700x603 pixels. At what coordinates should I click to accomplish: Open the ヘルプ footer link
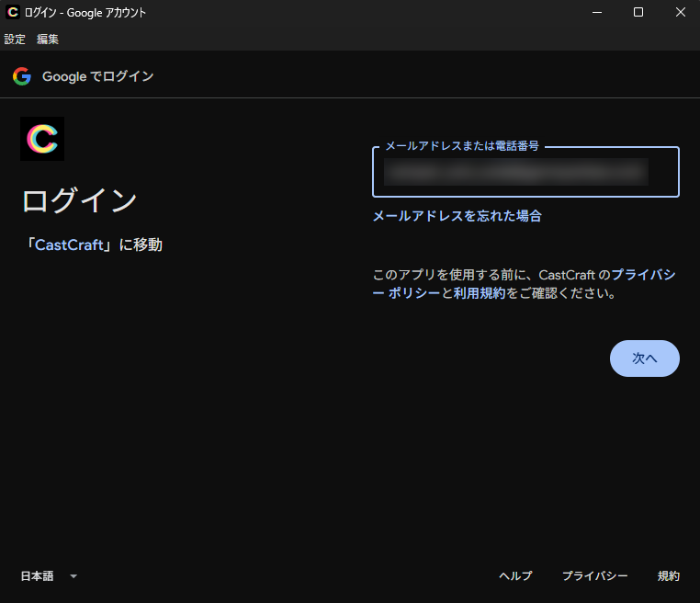[515, 576]
